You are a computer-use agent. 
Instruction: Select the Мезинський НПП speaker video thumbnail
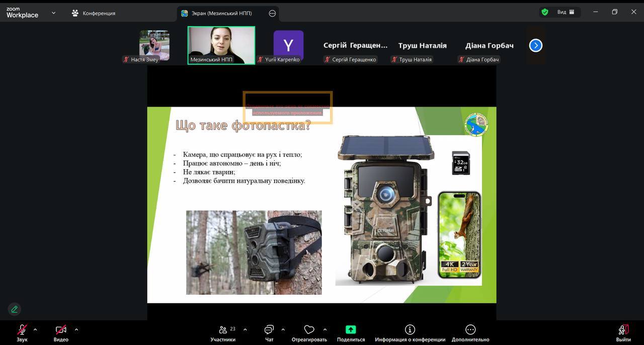[x=221, y=45]
